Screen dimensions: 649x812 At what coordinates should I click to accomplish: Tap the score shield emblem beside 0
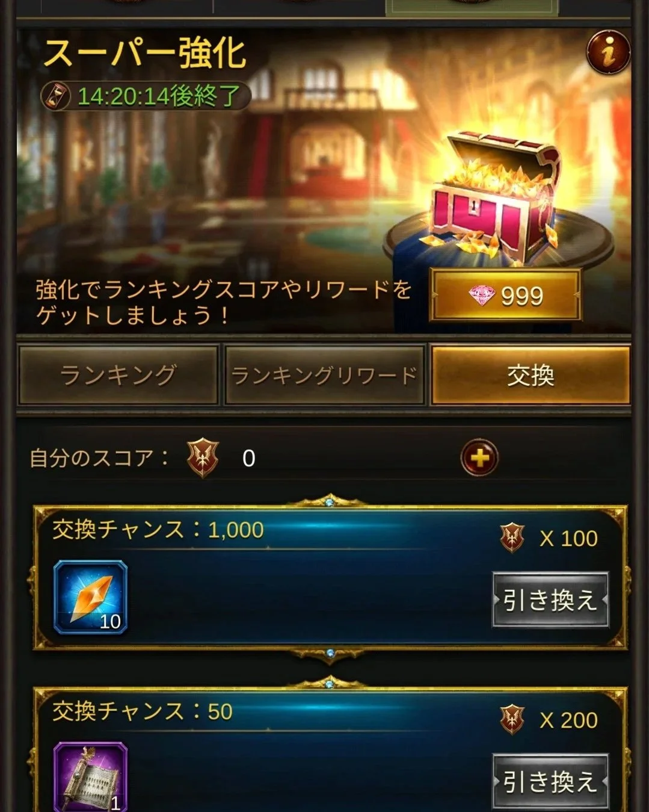pyautogui.click(x=203, y=458)
